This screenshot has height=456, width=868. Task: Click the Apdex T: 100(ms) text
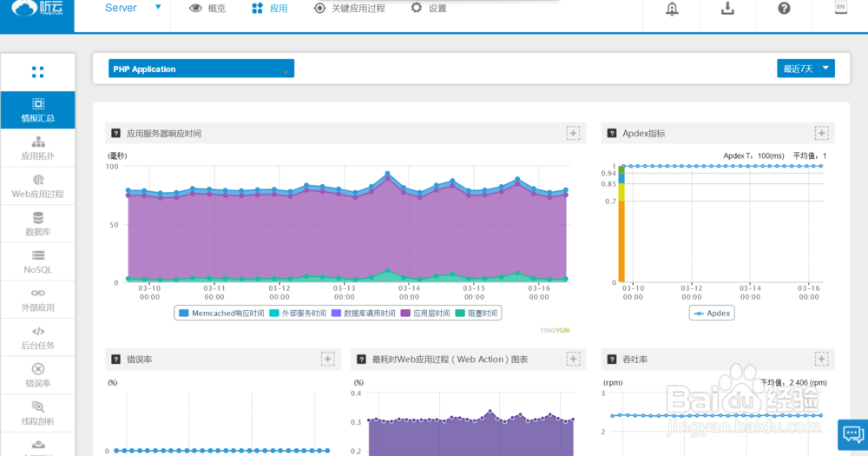[x=753, y=155]
